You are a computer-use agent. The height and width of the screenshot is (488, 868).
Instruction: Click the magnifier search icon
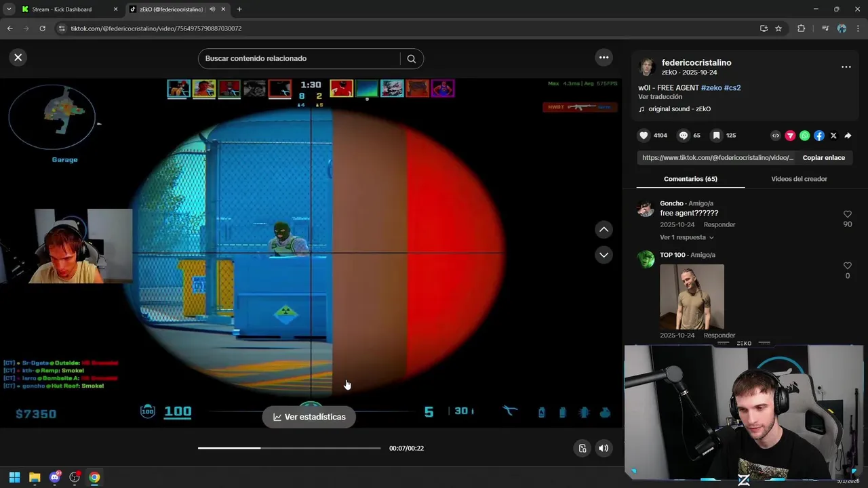(x=411, y=58)
